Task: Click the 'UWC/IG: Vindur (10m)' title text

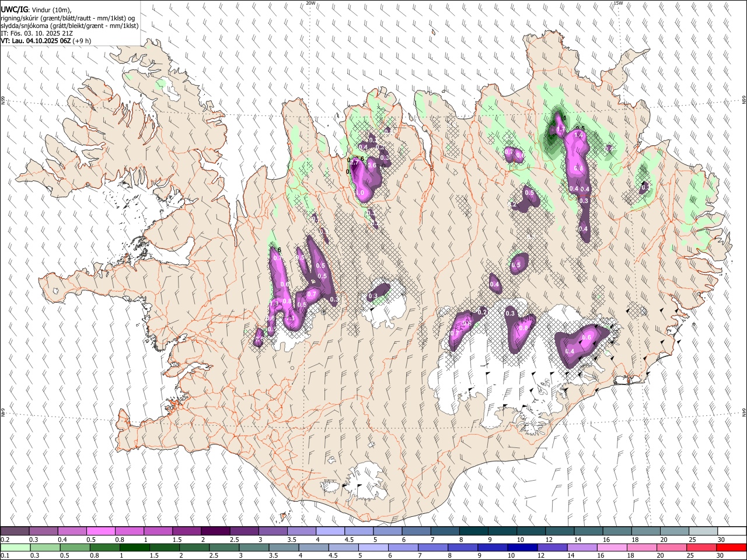Action: point(36,9)
